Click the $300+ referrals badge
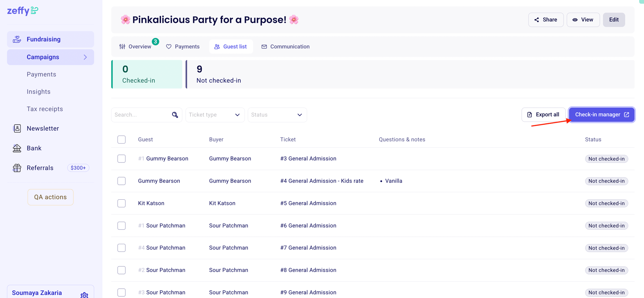644x298 pixels. click(x=78, y=168)
